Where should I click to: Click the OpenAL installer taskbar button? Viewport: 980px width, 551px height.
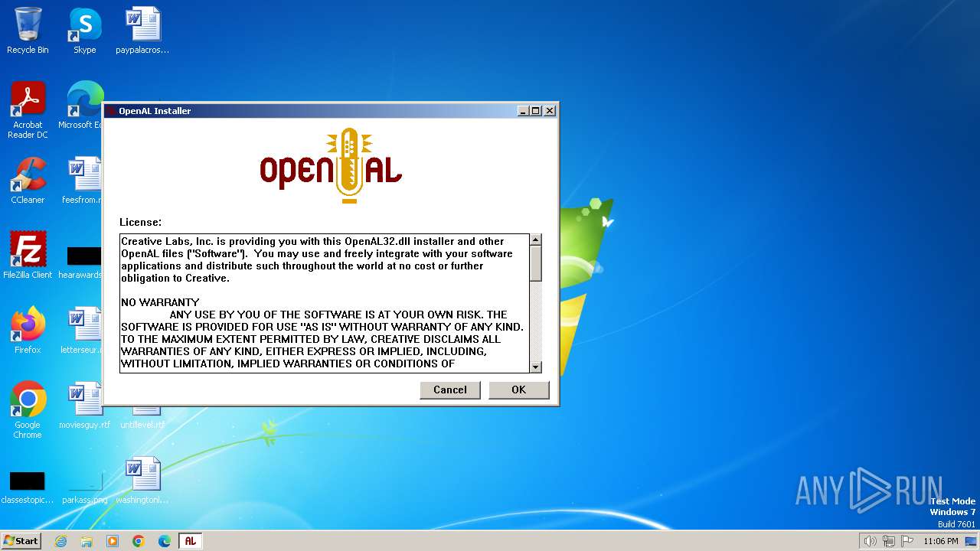click(191, 541)
